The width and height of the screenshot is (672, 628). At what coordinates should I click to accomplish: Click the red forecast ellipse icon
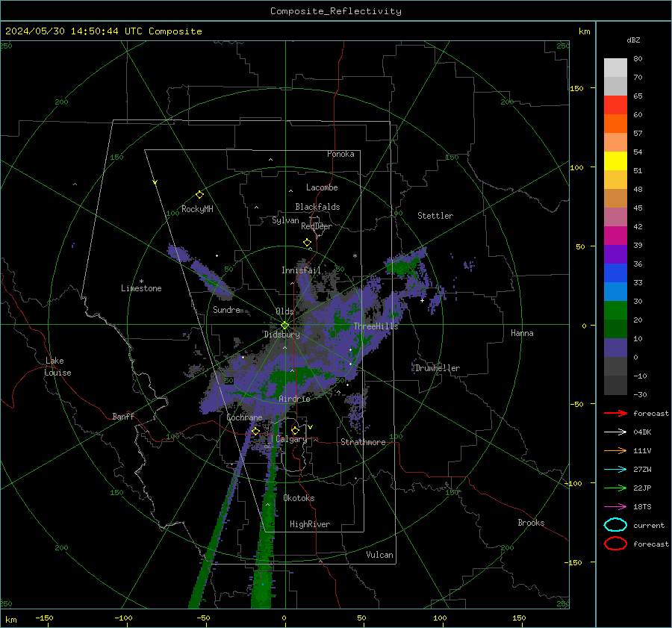pos(615,544)
